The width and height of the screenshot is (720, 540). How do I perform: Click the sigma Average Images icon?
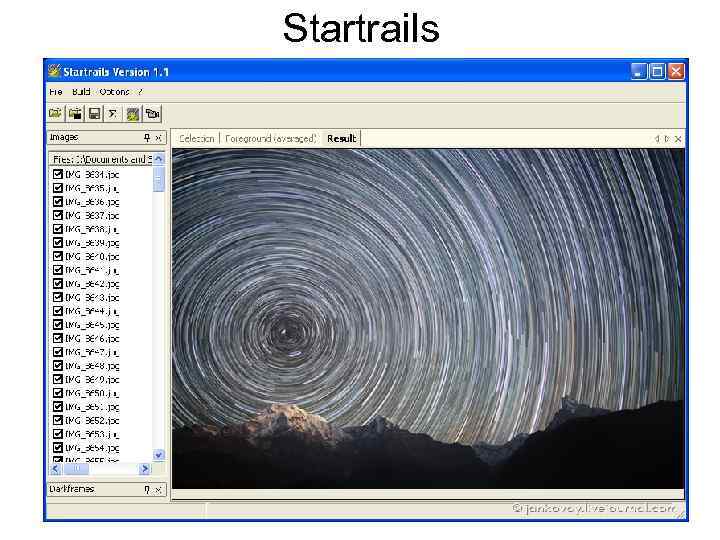pos(113,113)
